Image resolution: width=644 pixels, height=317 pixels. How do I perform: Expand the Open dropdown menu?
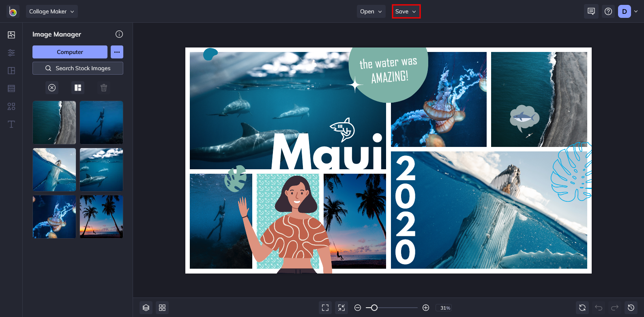click(x=371, y=11)
